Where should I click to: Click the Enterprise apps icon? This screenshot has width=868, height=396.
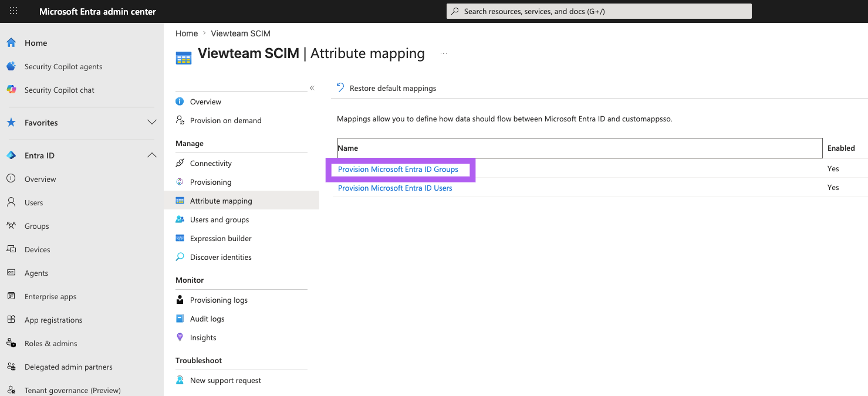pyautogui.click(x=11, y=296)
